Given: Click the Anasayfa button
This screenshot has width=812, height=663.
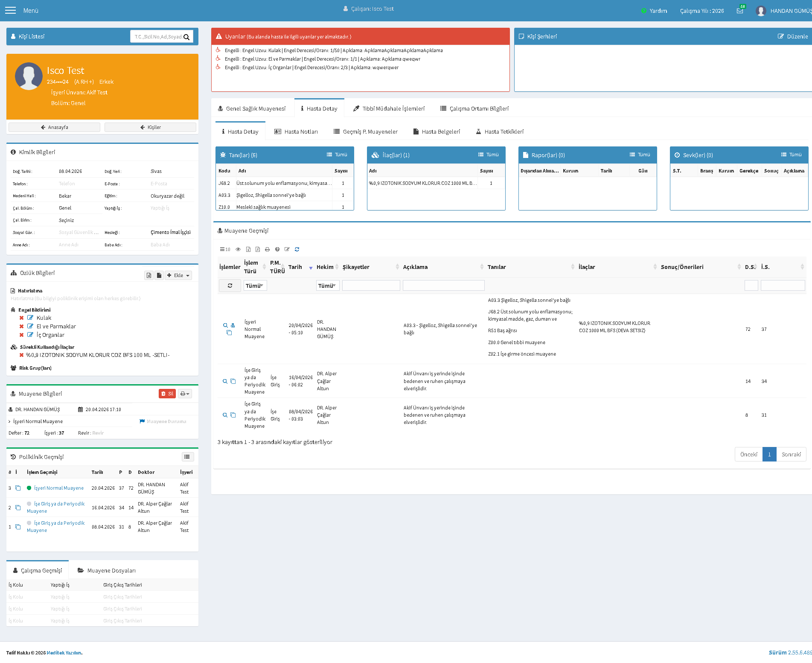Looking at the screenshot, I should (54, 127).
